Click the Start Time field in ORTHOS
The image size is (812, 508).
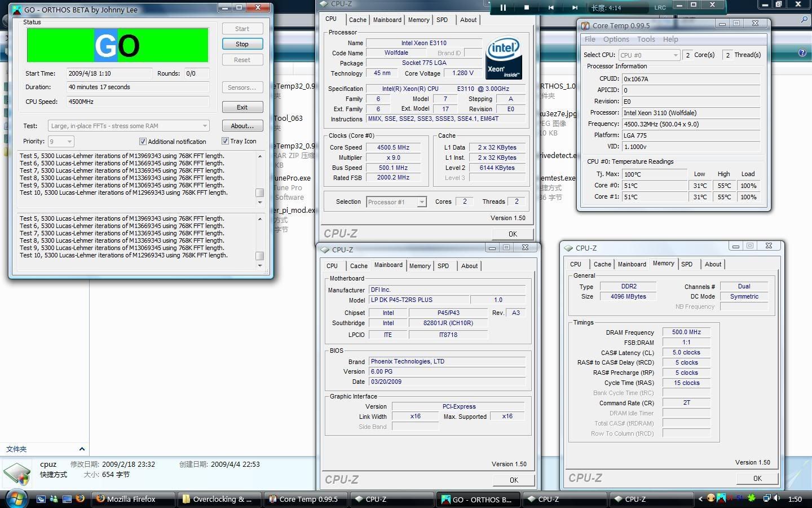tap(109, 73)
